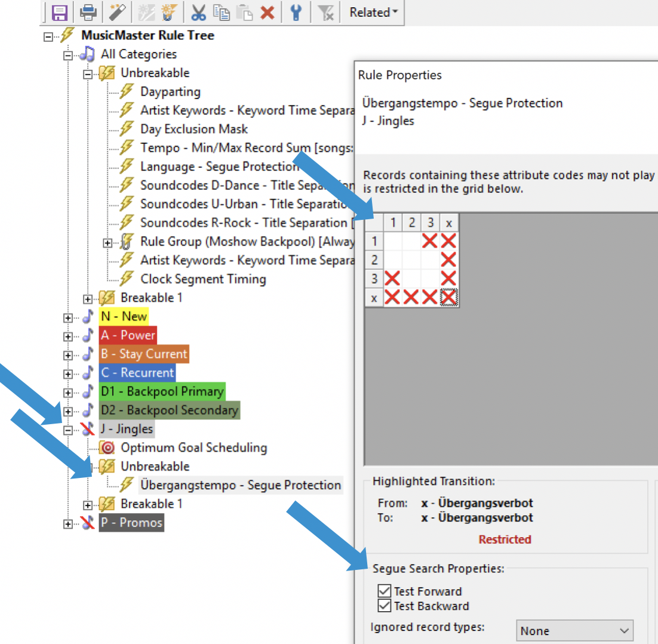Collapse the J - Jingles category
This screenshot has height=644, width=658.
(x=68, y=430)
